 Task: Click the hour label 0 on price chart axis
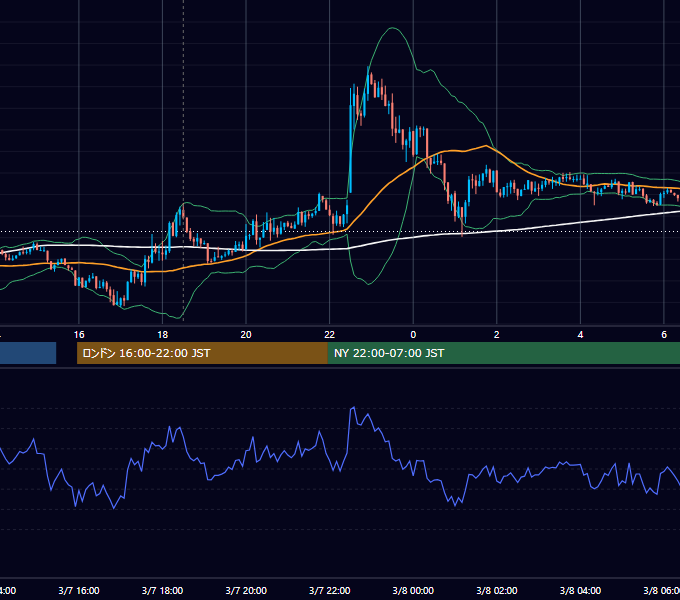click(413, 335)
